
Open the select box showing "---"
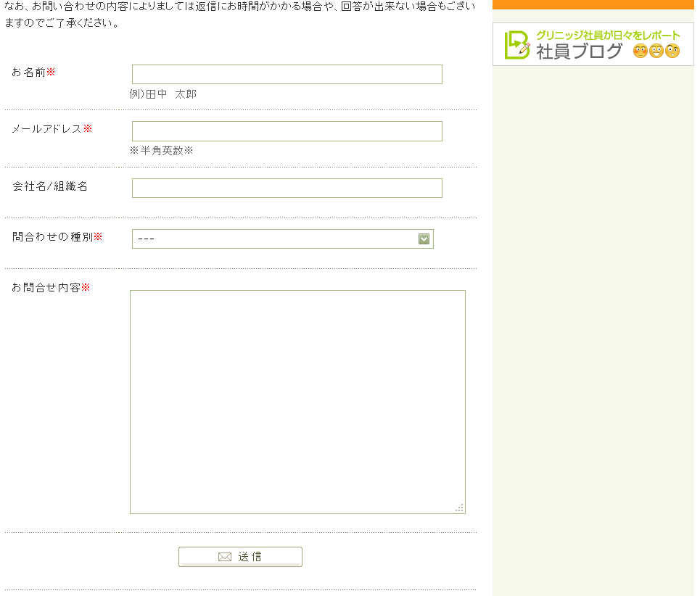coord(276,239)
